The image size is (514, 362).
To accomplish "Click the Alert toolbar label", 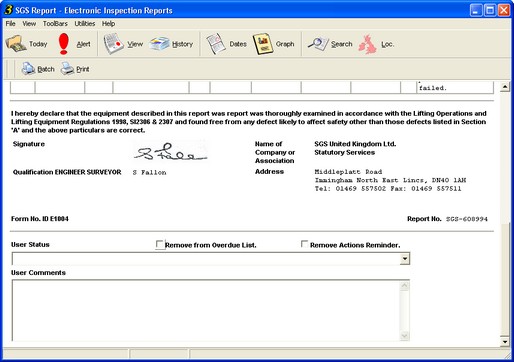I will click(x=83, y=44).
